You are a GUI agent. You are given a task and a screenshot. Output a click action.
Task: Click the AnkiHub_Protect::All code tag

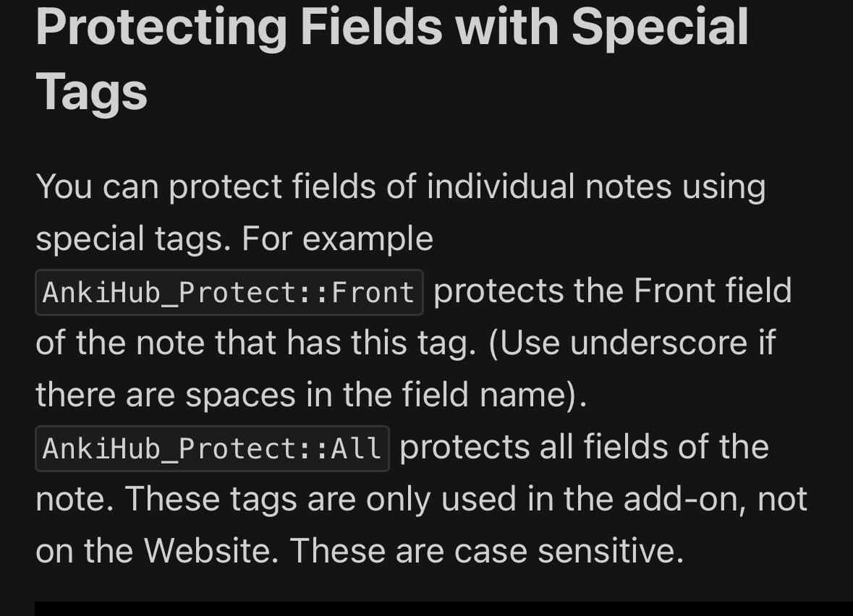click(212, 448)
